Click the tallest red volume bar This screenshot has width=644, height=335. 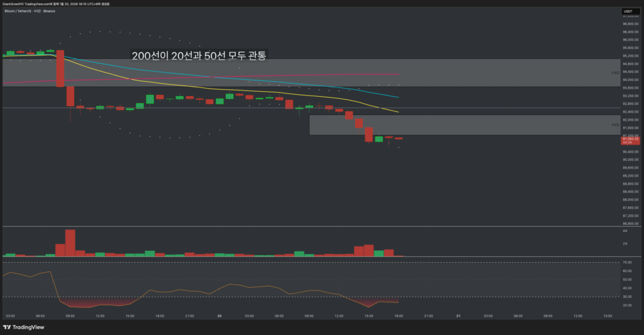tap(70, 243)
